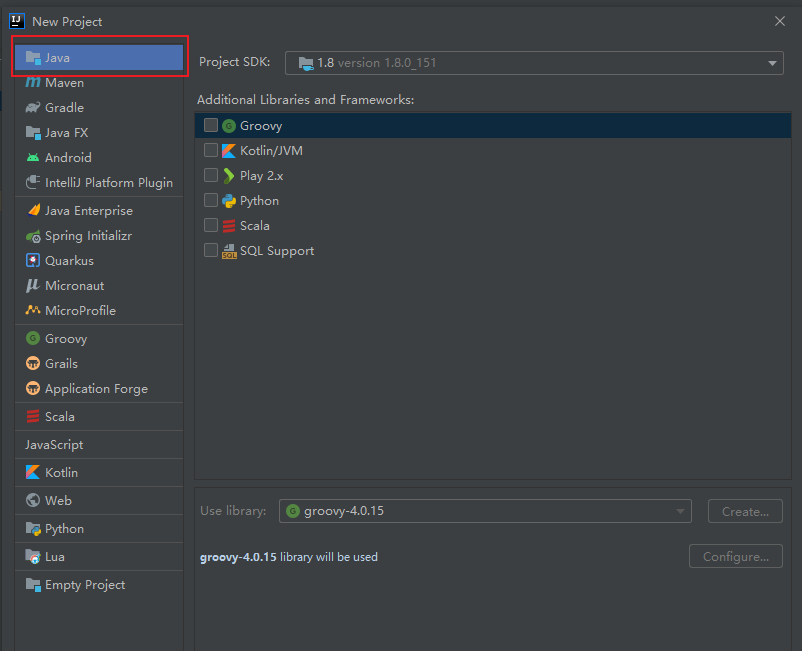Click the Empty Project folder icon
The image size is (802, 651).
tap(33, 585)
